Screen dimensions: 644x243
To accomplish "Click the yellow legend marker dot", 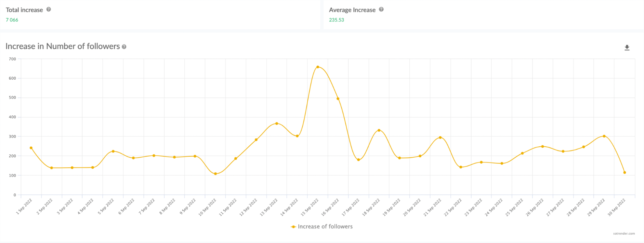I will pos(293,227).
